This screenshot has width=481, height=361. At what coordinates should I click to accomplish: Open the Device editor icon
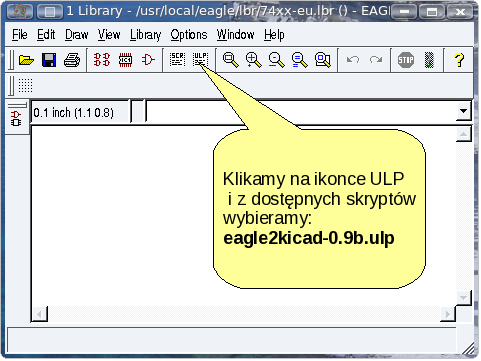coord(102,60)
